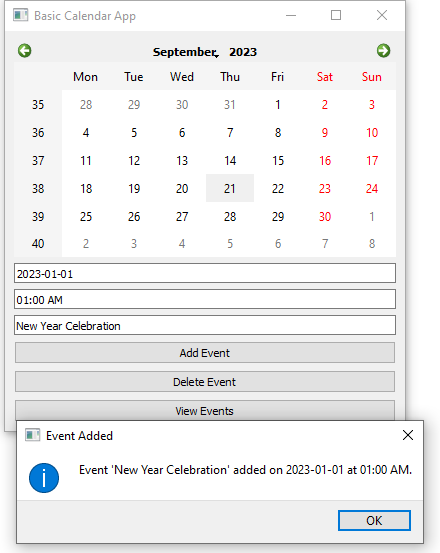Select Thursday September 7 in week 36
The width and height of the screenshot is (440, 553).
230,133
